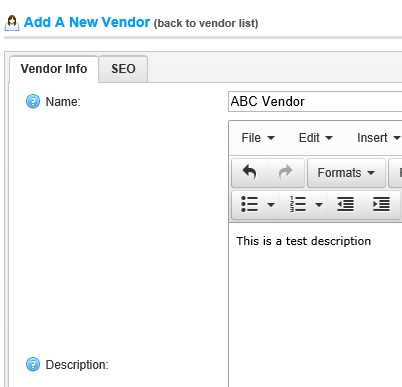This screenshot has width=402, height=387.
Task: Apply a numbered list in the editor
Action: point(298,204)
